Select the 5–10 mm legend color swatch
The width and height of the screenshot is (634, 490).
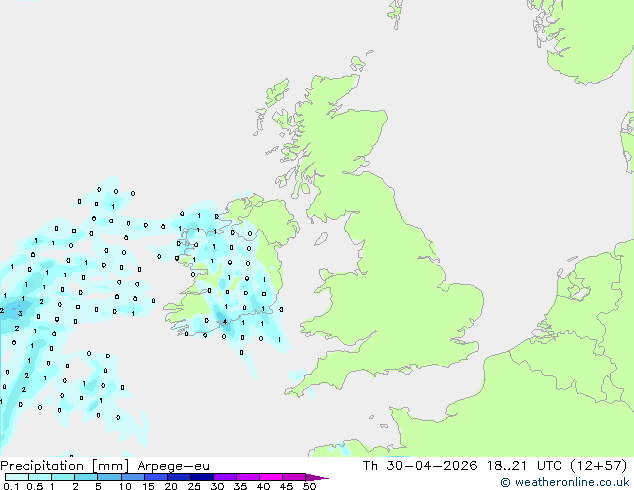click(109, 477)
